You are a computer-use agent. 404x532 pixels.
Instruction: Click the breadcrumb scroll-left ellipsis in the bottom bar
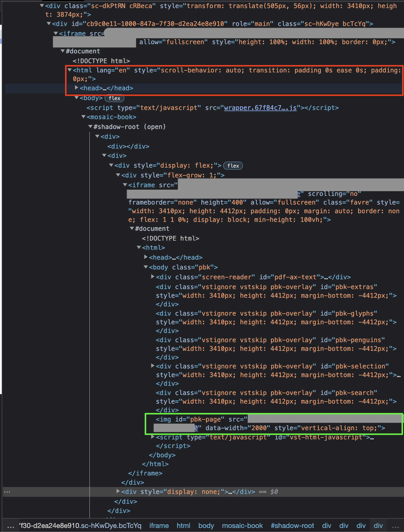(x=11, y=526)
